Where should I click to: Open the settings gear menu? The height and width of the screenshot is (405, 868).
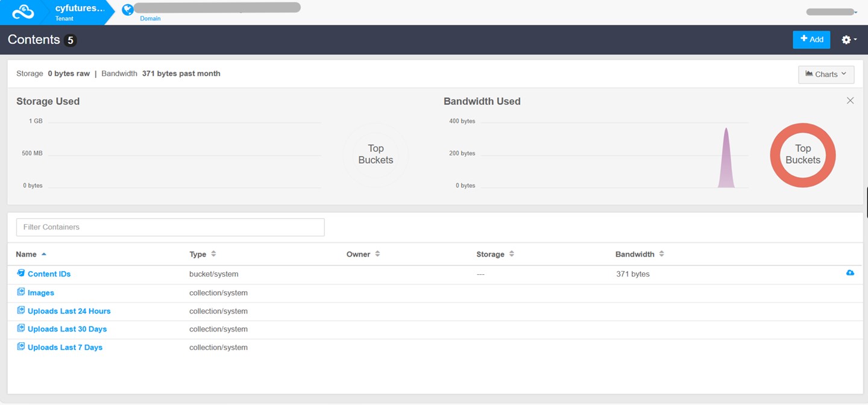pos(849,40)
